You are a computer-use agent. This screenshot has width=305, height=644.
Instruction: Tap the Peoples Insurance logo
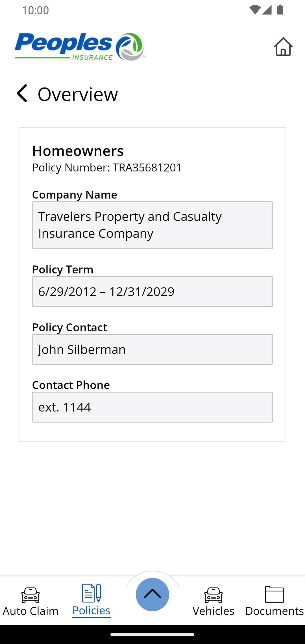pyautogui.click(x=80, y=47)
